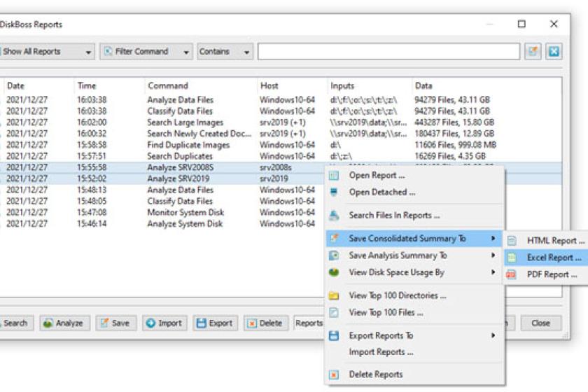
Task: Select Search Files In Reports entry
Action: point(414,216)
